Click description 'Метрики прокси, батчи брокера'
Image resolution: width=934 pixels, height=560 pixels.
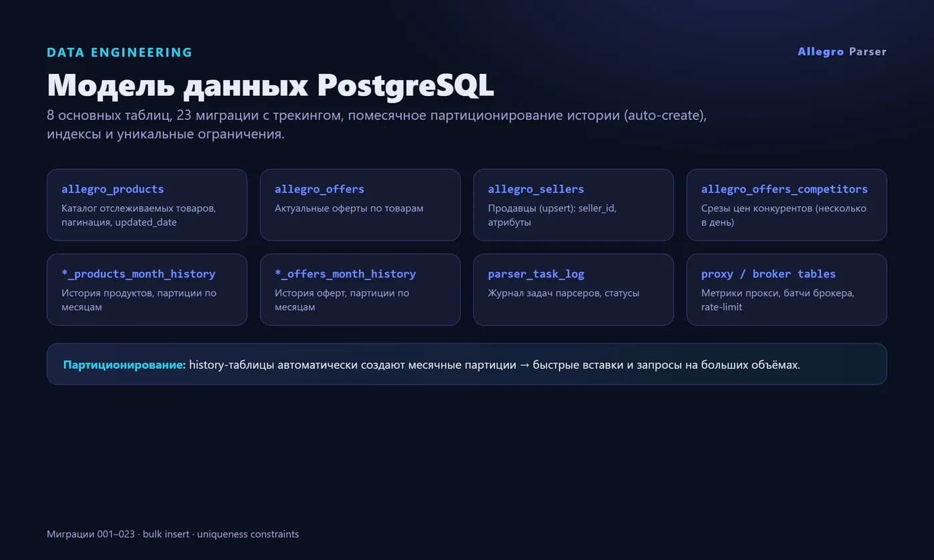pos(777,293)
